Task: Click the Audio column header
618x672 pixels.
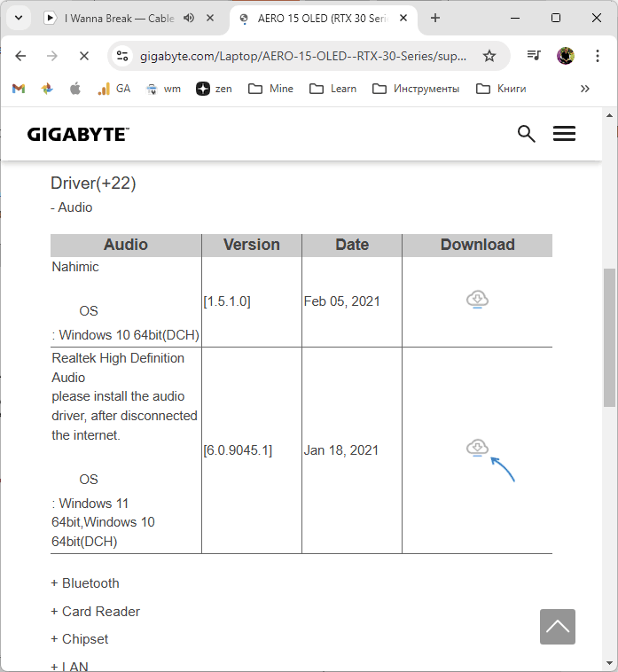Action: (126, 245)
